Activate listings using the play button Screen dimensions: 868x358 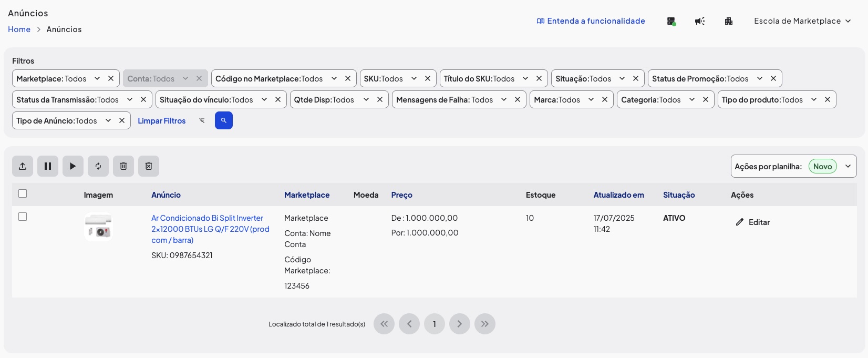[x=73, y=166]
